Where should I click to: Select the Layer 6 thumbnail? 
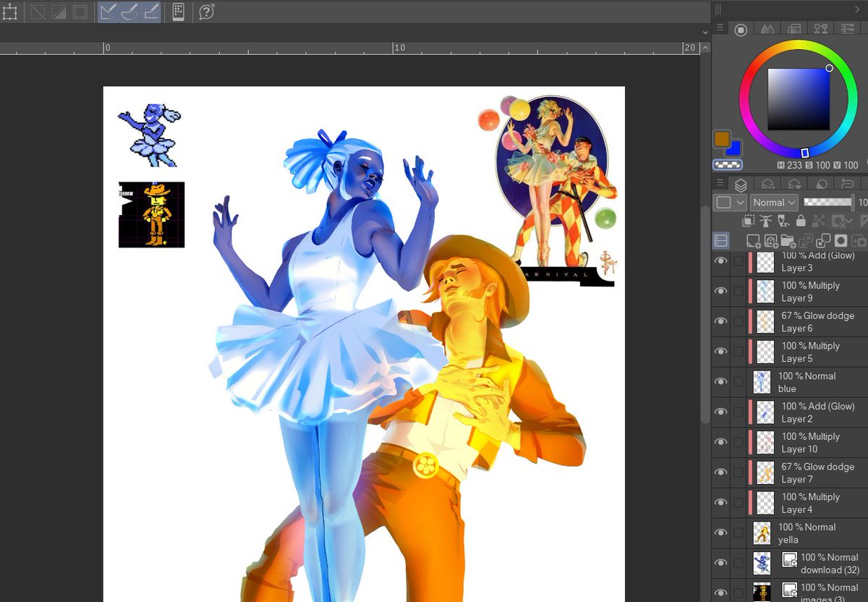click(766, 321)
